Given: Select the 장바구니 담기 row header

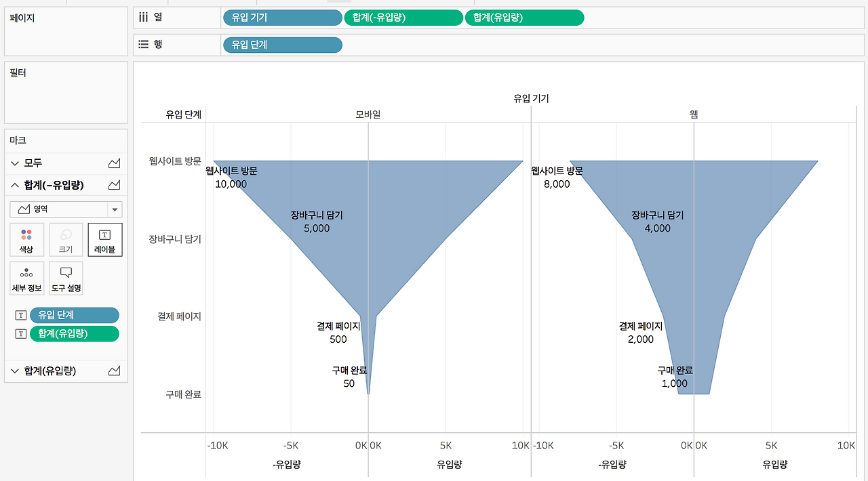Looking at the screenshot, I should [x=175, y=239].
